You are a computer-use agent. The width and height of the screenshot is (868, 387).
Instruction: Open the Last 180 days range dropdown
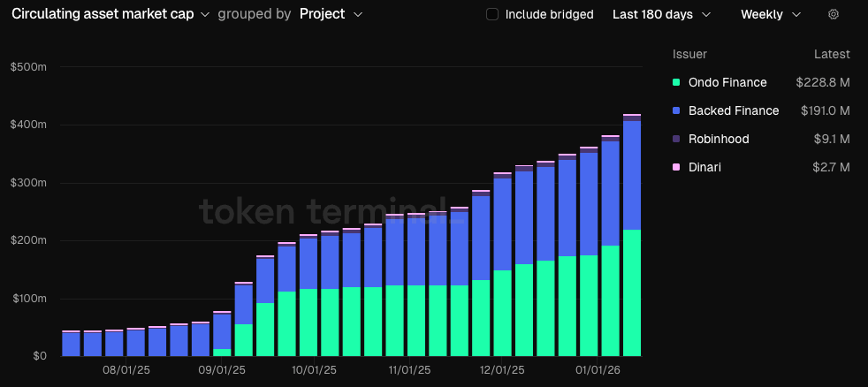(661, 14)
